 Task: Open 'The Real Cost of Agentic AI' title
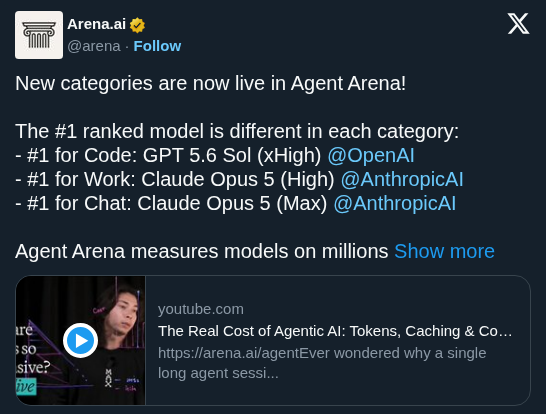335,331
